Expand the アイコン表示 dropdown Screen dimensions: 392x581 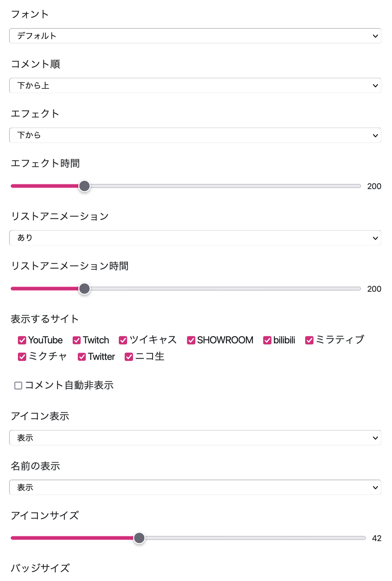(x=195, y=438)
